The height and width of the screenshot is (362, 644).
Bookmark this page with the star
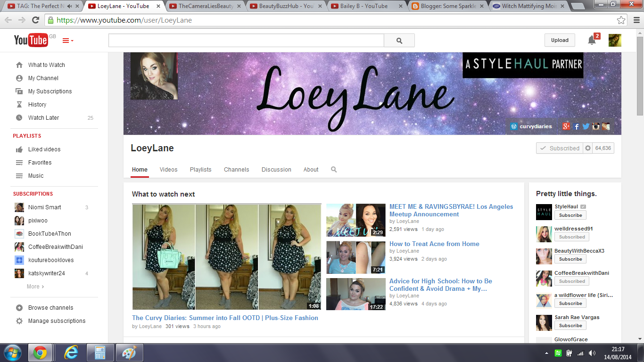[x=621, y=20]
